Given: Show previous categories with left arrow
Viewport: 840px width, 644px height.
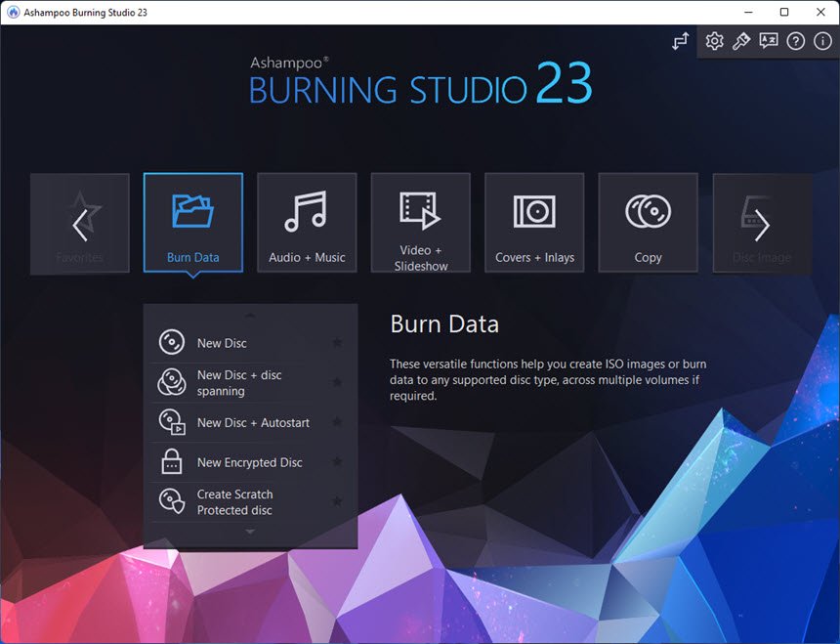Looking at the screenshot, I should click(80, 226).
